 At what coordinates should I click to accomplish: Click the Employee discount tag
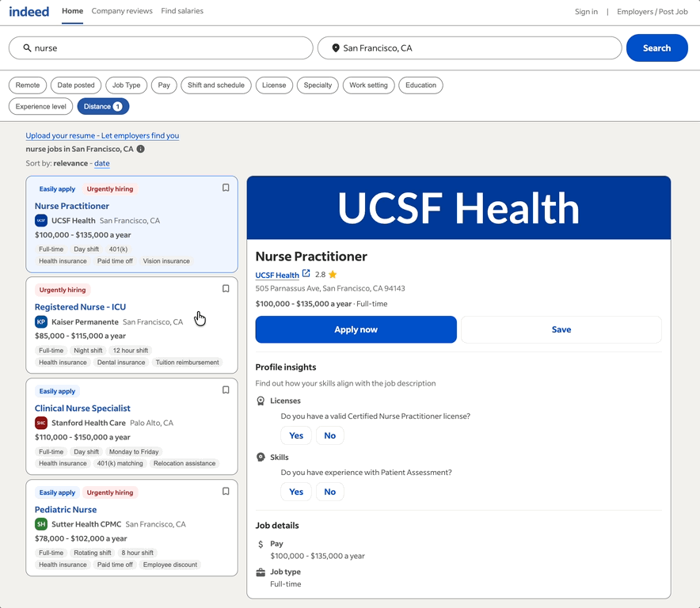tap(170, 564)
